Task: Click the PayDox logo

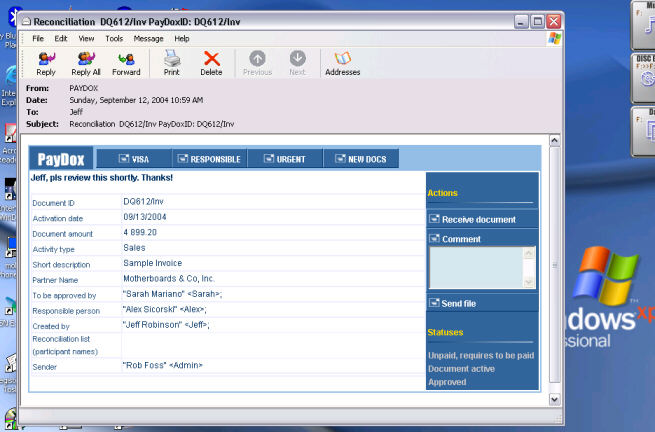Action: [61, 159]
